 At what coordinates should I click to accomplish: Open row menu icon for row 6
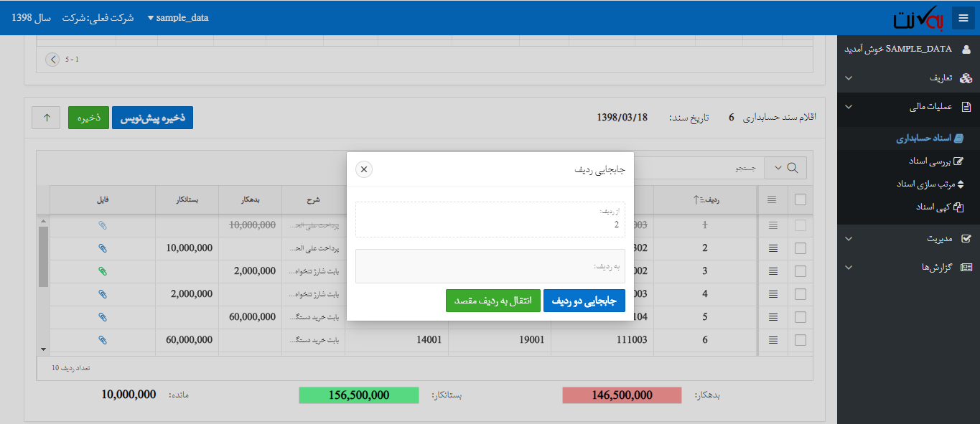[773, 340]
